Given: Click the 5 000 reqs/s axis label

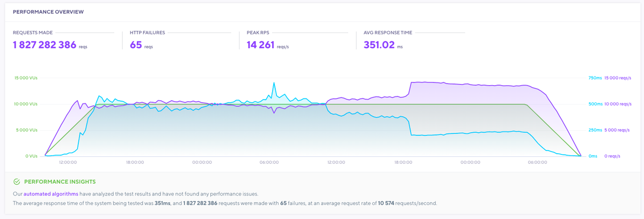Looking at the screenshot, I should click(x=616, y=130).
